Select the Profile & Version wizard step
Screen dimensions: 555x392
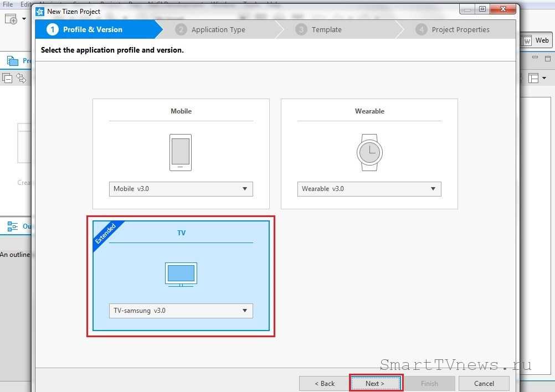click(x=92, y=29)
